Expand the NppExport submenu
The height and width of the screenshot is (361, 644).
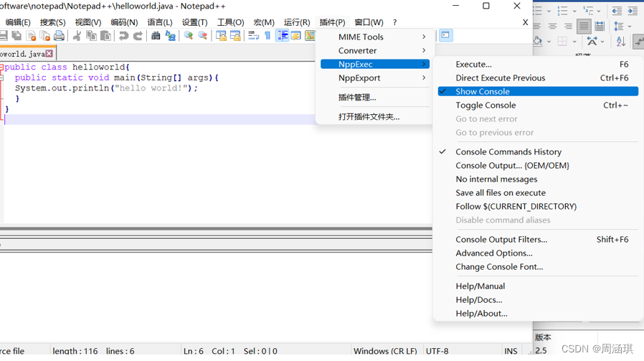375,78
